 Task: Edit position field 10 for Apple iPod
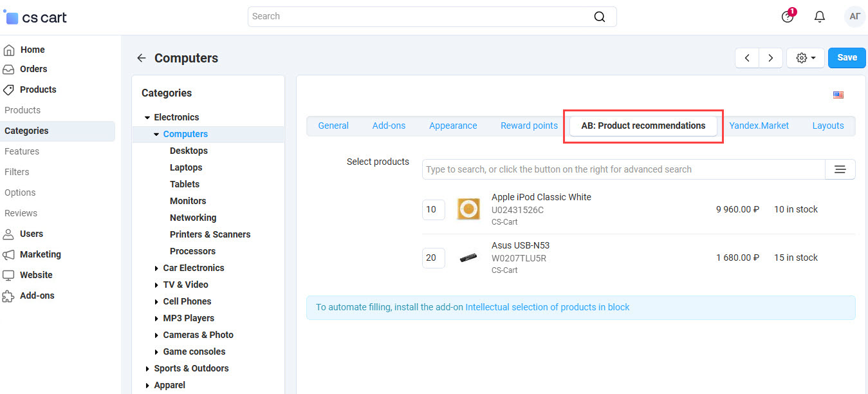tap(433, 209)
